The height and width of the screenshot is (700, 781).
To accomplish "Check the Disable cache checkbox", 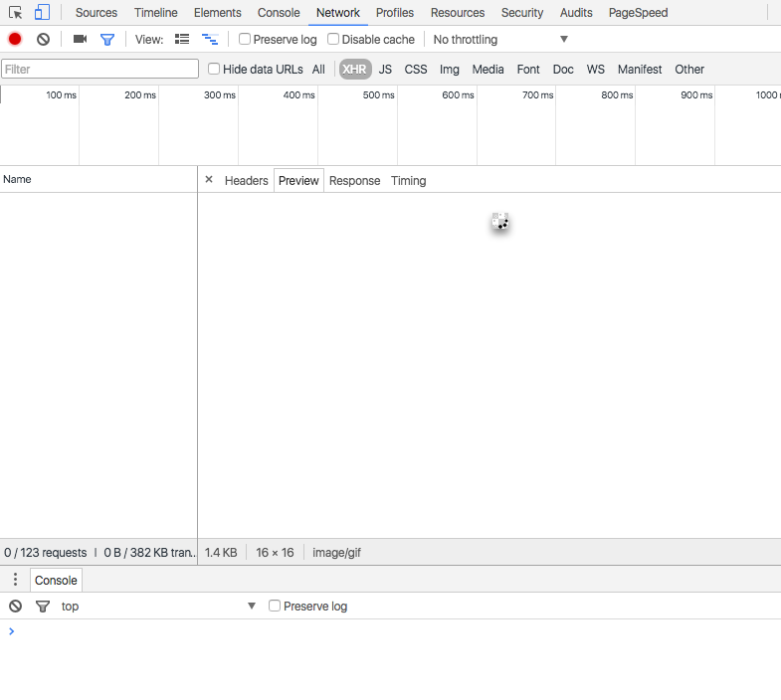I will click(333, 39).
